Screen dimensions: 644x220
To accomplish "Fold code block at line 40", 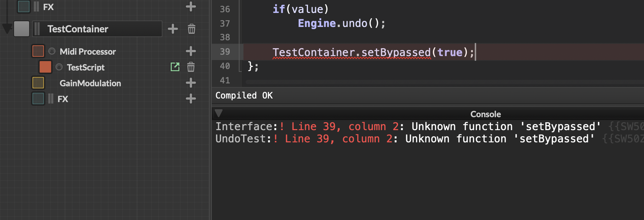I will coord(240,66).
